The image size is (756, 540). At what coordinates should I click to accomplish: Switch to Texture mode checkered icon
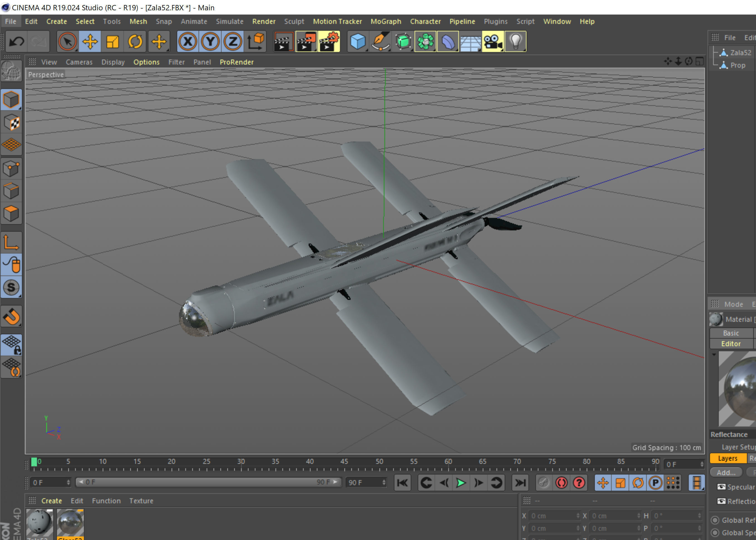click(11, 122)
